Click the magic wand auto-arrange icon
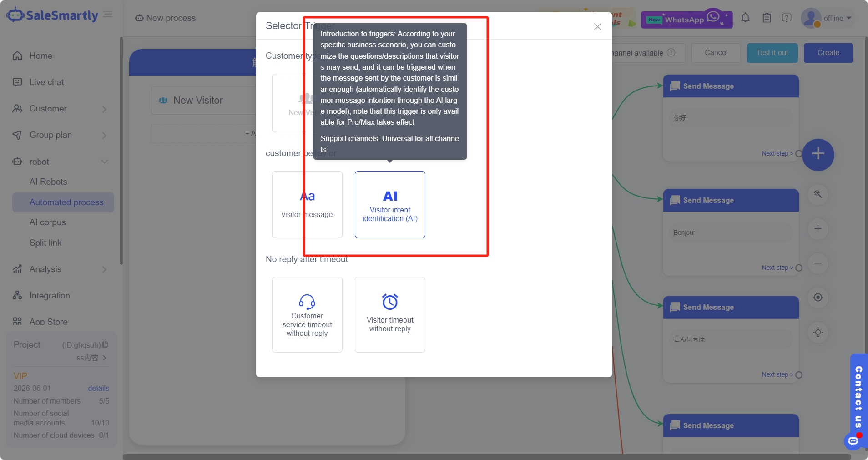The width and height of the screenshot is (868, 460). pyautogui.click(x=818, y=194)
